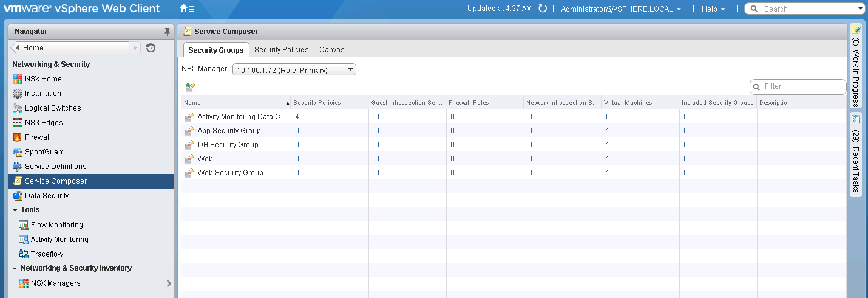Open the NSX Manager dropdown
The width and height of the screenshot is (868, 298).
[351, 70]
